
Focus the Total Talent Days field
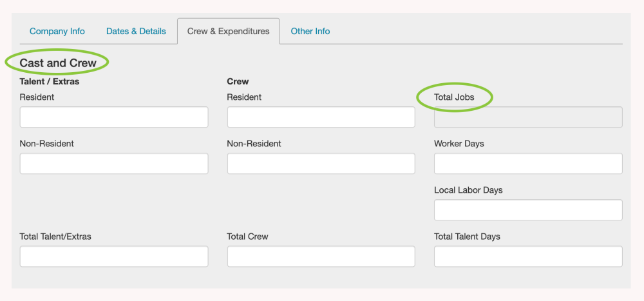(x=528, y=257)
